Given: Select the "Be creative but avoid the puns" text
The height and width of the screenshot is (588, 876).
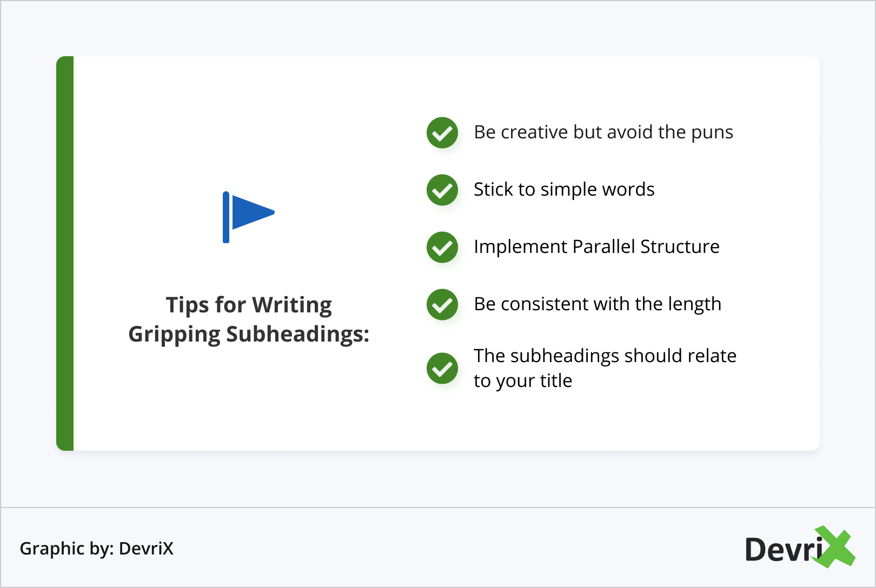Looking at the screenshot, I should [x=603, y=132].
